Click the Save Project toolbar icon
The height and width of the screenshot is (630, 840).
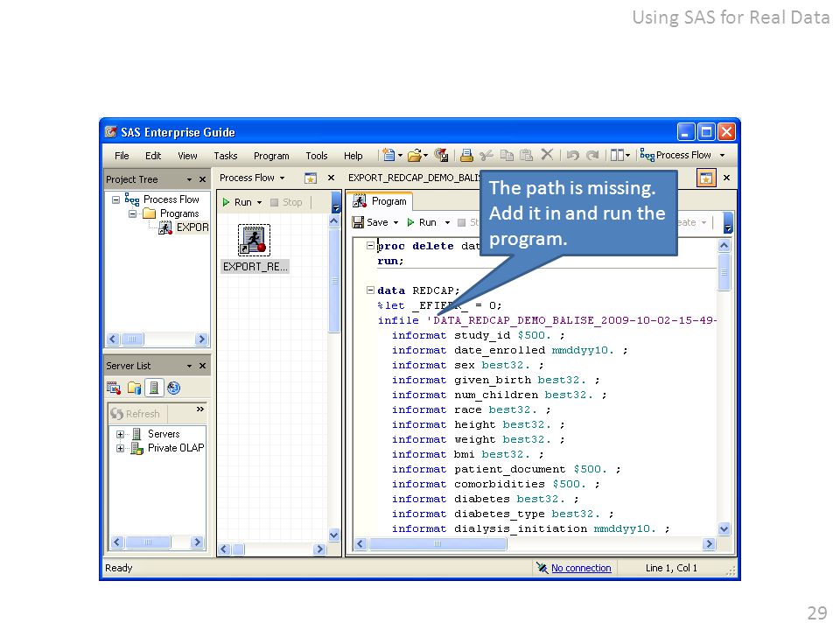[441, 156]
